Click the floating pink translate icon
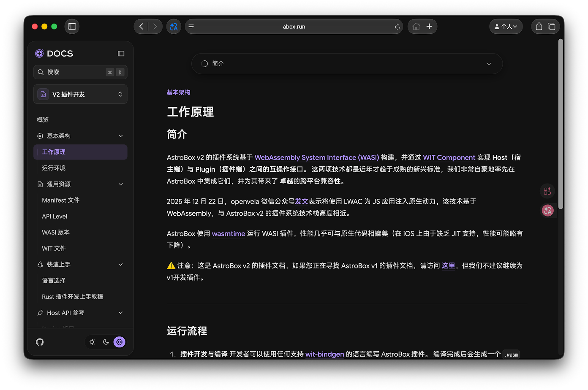Screen dimensions: 588x390 tap(547, 210)
